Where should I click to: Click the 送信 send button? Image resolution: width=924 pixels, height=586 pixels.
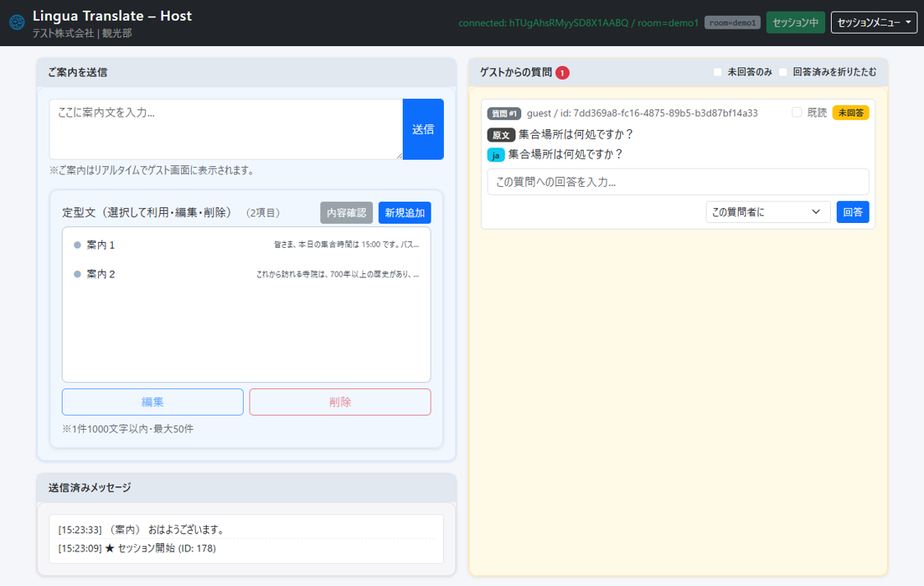pos(422,129)
